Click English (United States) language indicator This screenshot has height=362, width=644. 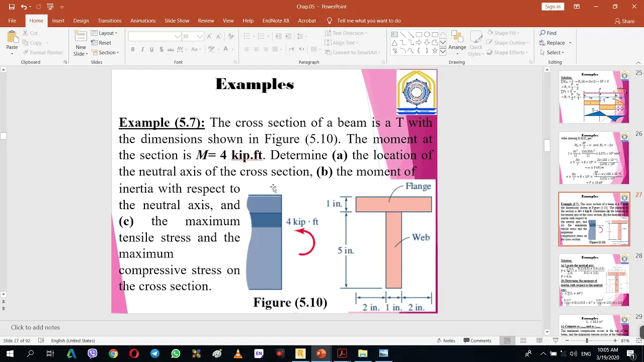(73, 340)
